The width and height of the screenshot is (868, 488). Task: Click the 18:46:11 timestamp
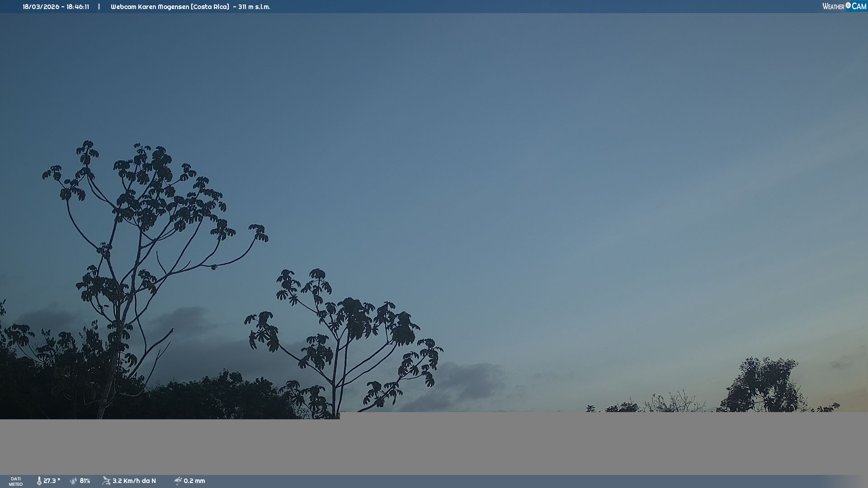click(78, 7)
